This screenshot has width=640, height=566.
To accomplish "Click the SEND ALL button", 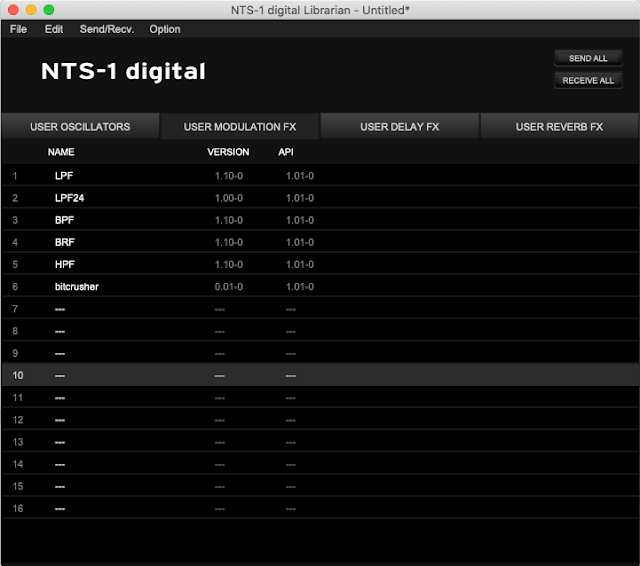I will click(588, 58).
